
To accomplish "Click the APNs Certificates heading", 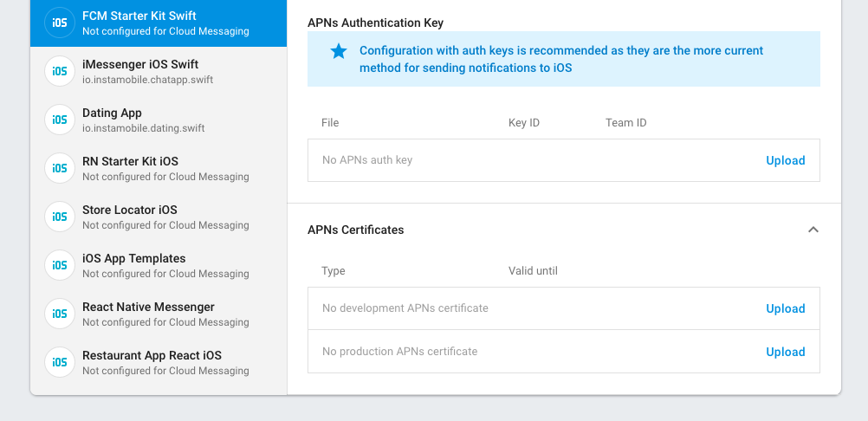I will point(355,230).
